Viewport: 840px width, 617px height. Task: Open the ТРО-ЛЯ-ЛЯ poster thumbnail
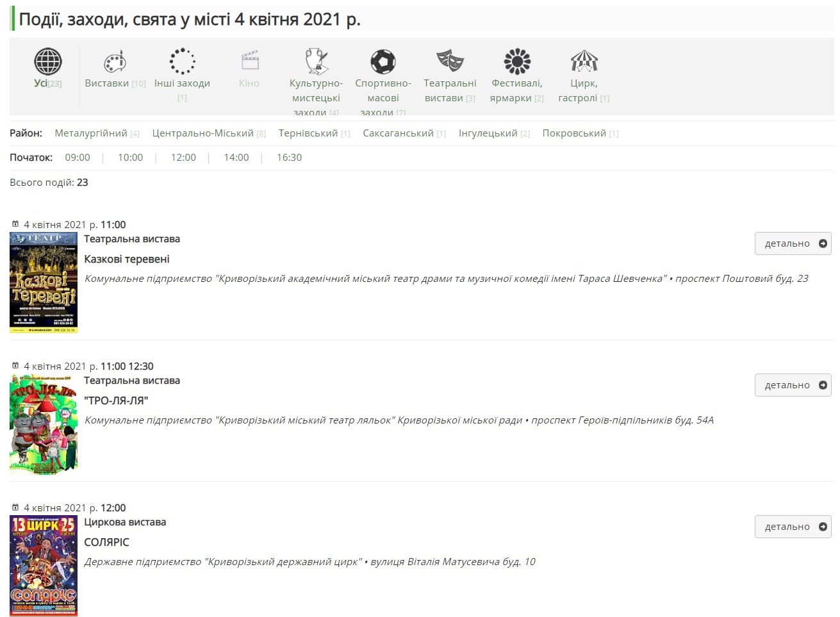click(44, 424)
